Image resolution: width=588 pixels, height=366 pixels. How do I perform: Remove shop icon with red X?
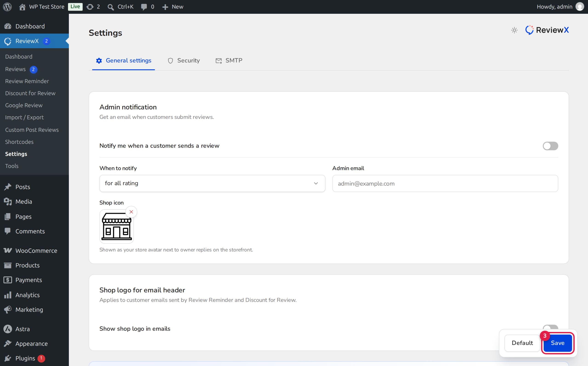click(x=131, y=212)
